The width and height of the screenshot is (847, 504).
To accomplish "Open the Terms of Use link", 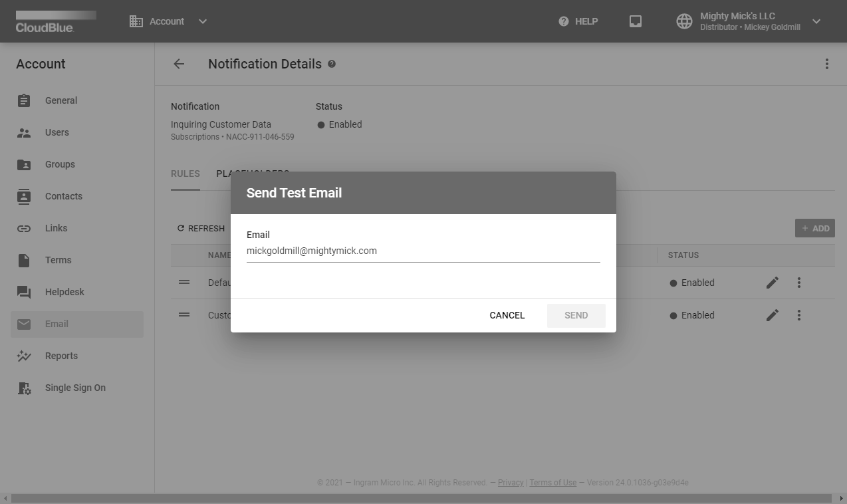I will (x=552, y=482).
